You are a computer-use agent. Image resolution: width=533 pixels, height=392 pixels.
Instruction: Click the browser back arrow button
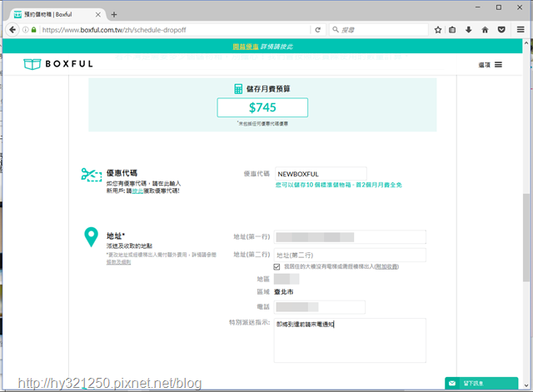(x=12, y=30)
